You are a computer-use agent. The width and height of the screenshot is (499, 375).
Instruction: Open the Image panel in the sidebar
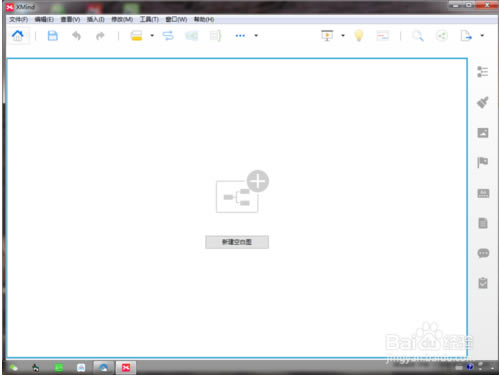point(483,133)
